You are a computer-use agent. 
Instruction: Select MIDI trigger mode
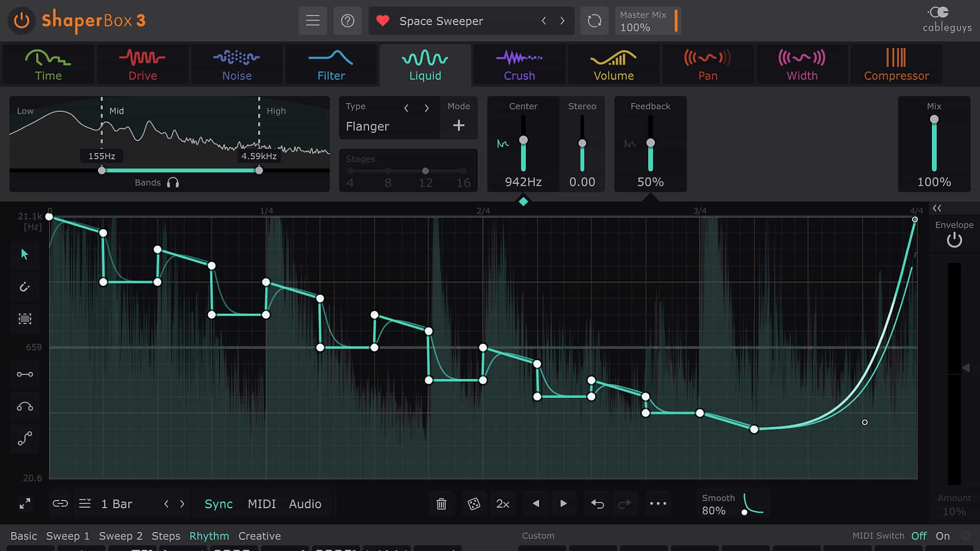coord(261,504)
